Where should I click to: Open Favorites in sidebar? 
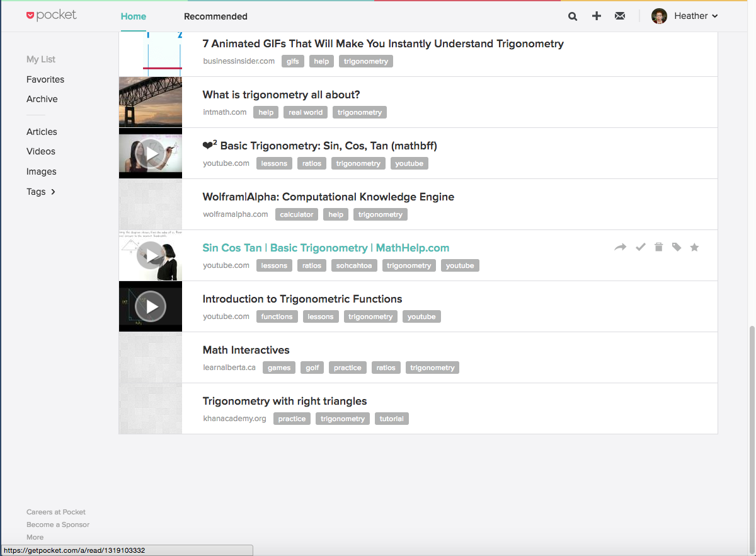(x=45, y=79)
